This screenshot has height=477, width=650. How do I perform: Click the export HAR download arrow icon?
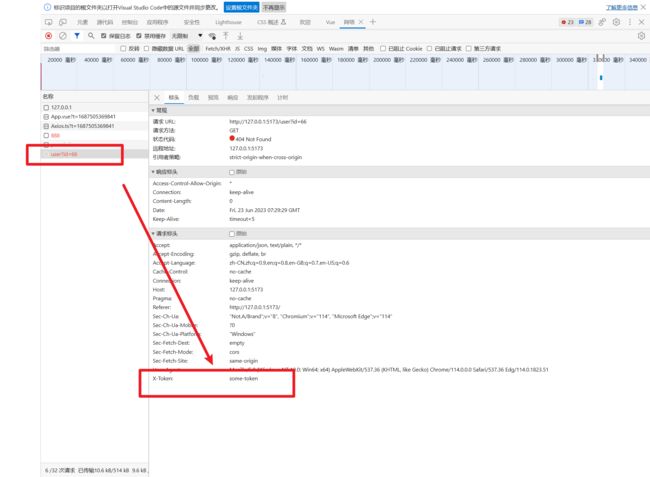click(x=240, y=36)
